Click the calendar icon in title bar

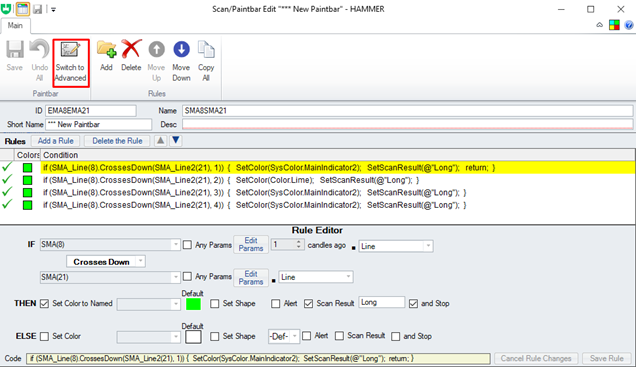22,9
